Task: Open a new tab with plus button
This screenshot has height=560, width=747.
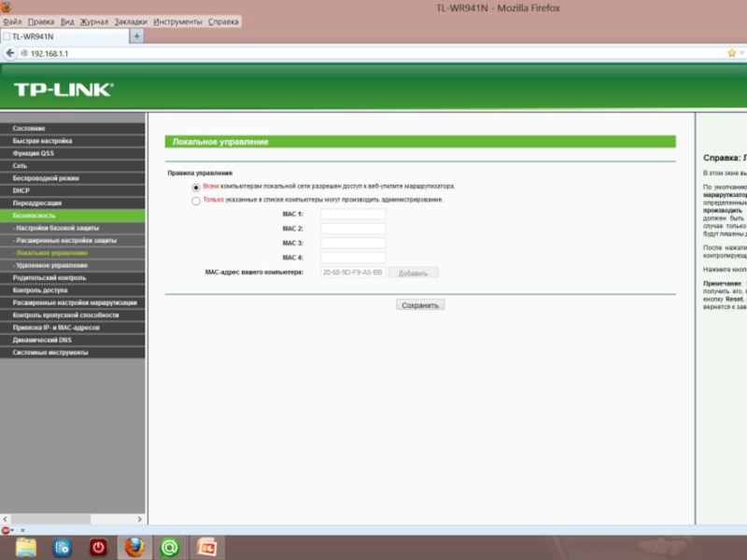Action: 136,36
